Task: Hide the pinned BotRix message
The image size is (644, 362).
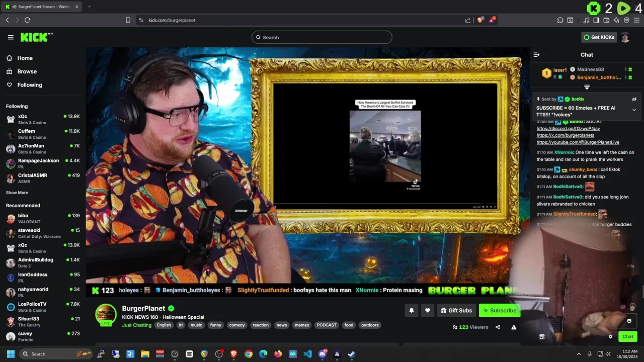Action: coord(634,100)
